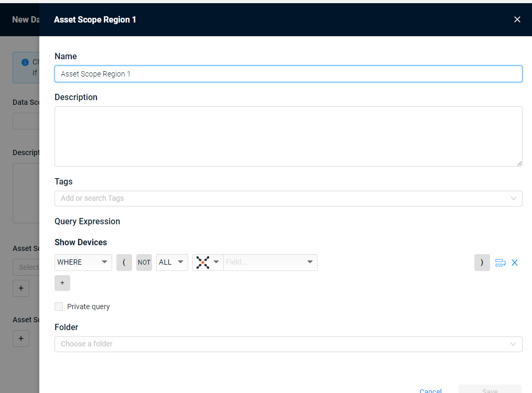Toggle the opening parenthesis button
532x393 pixels.
click(124, 262)
